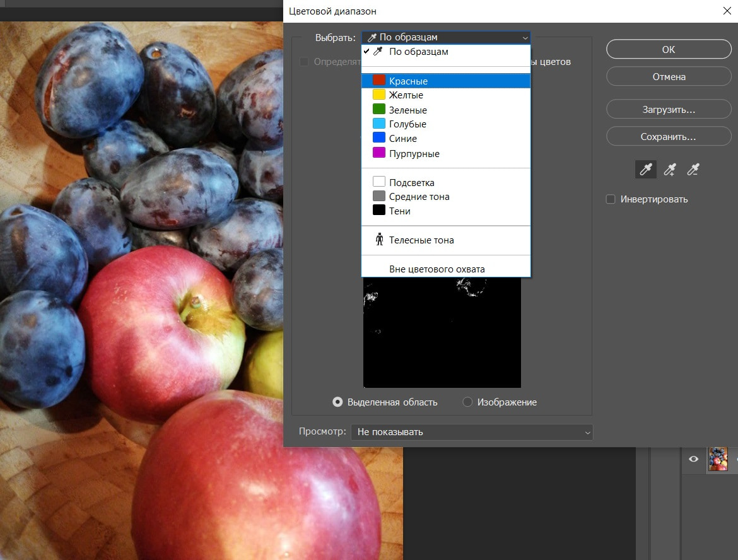Select the Изображение radio button
The height and width of the screenshot is (560, 738).
click(x=467, y=402)
